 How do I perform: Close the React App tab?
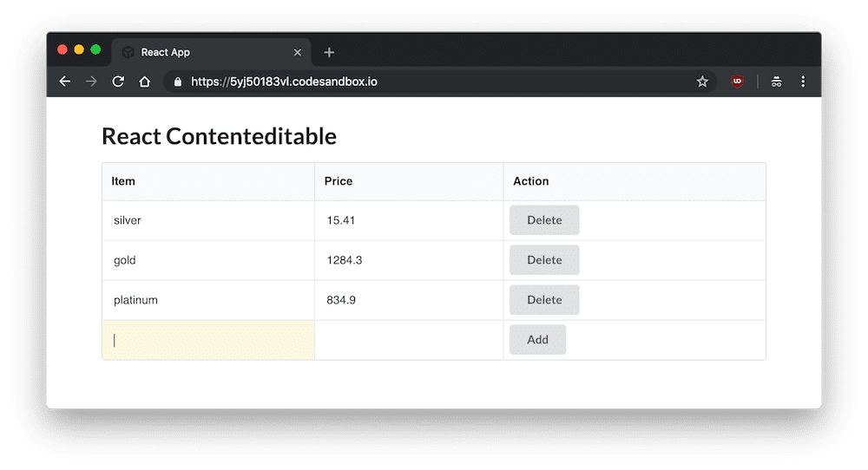(298, 53)
